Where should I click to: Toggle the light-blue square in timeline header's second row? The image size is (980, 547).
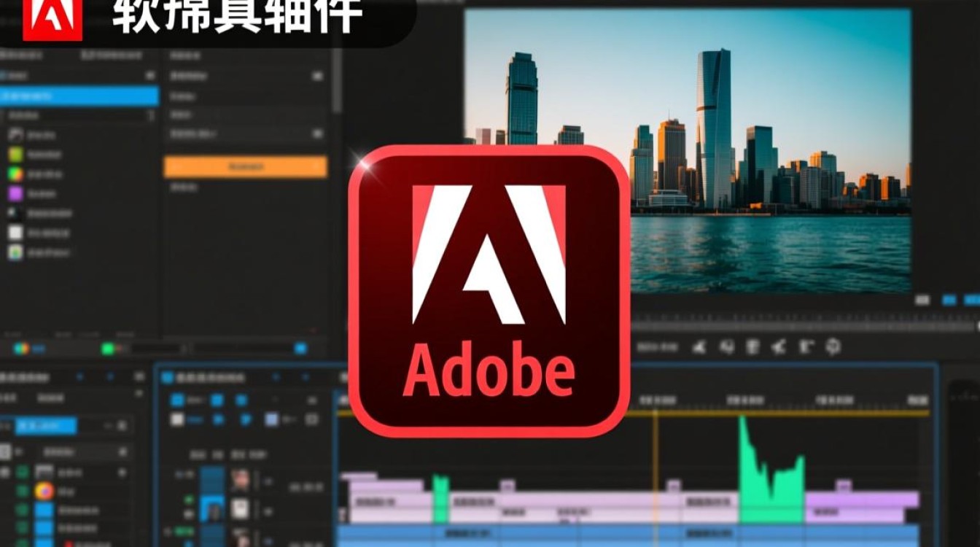tap(271, 419)
